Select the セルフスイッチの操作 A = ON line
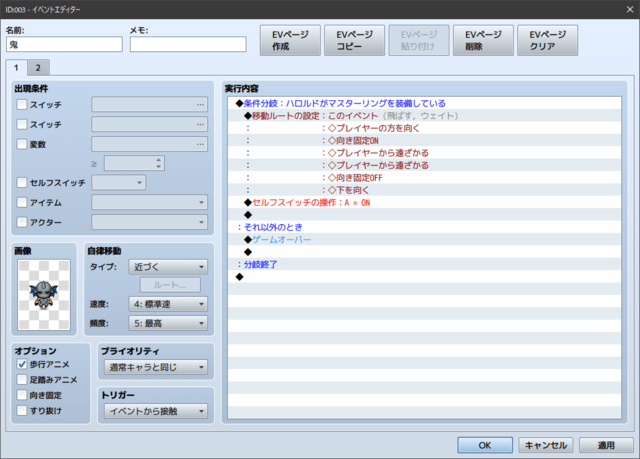 click(x=424, y=202)
